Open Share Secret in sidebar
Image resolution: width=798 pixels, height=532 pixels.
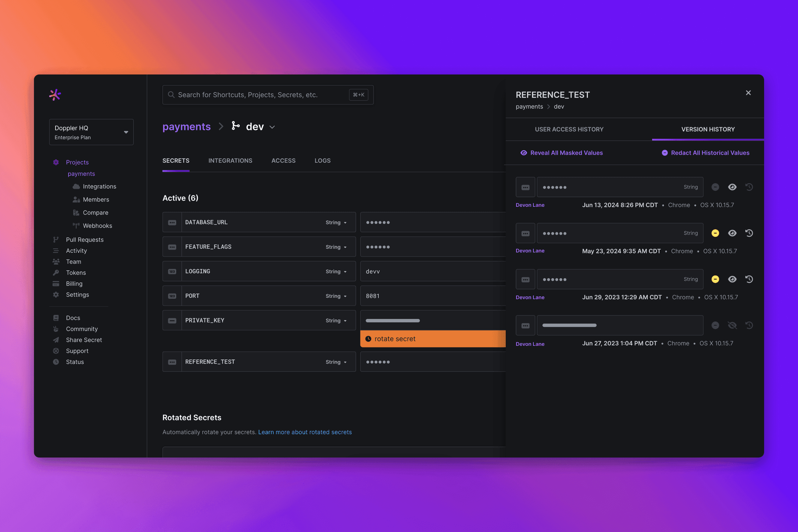(83, 339)
